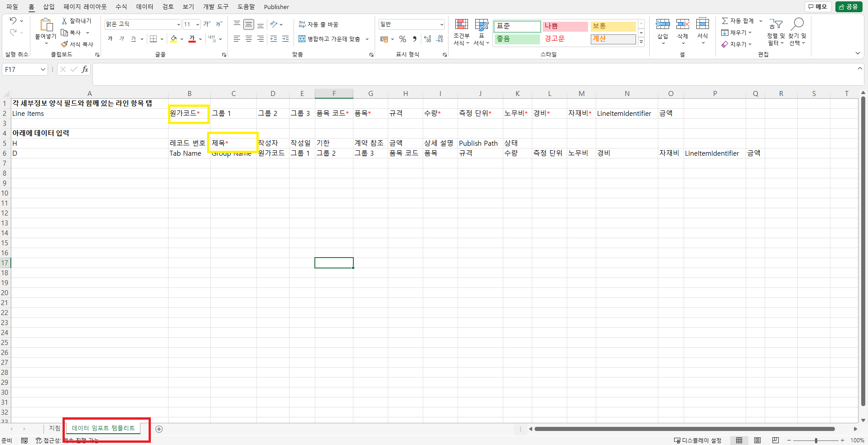This screenshot has height=445, width=868.
Task: Open the 삽입 (Insert) ribbon tab
Action: pyautogui.click(x=48, y=7)
